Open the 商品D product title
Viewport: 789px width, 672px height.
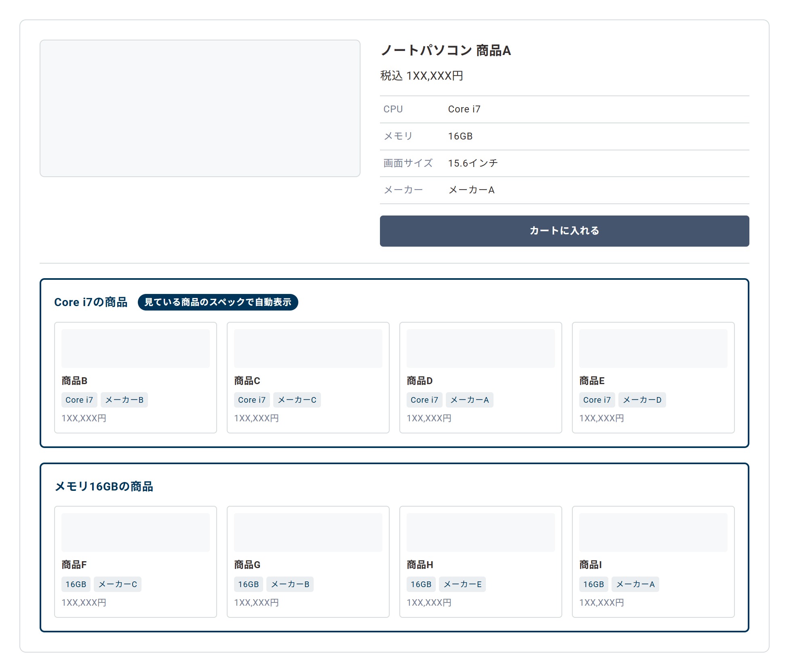point(420,380)
